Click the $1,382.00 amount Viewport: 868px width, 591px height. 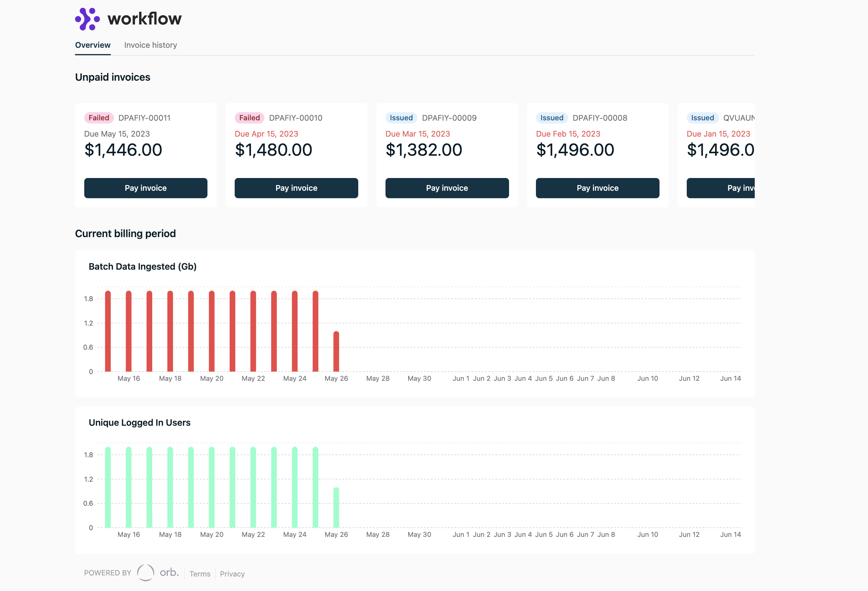(424, 150)
